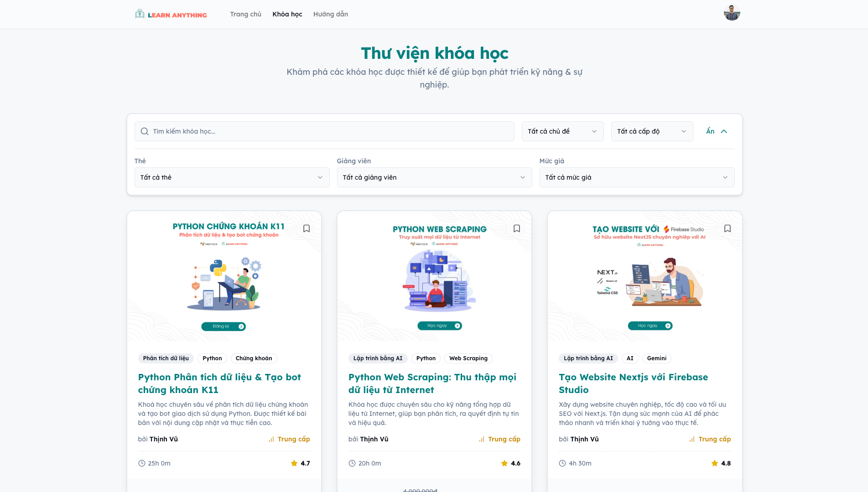This screenshot has width=868, height=492.
Task: Click the star rating 4.7 icon
Action: tap(294, 463)
